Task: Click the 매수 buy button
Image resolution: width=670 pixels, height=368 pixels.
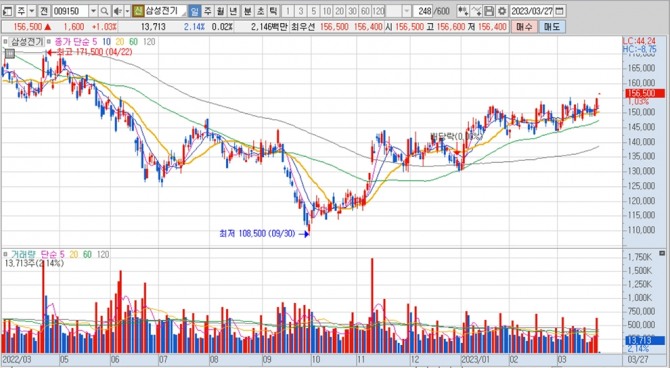Action: [524, 26]
